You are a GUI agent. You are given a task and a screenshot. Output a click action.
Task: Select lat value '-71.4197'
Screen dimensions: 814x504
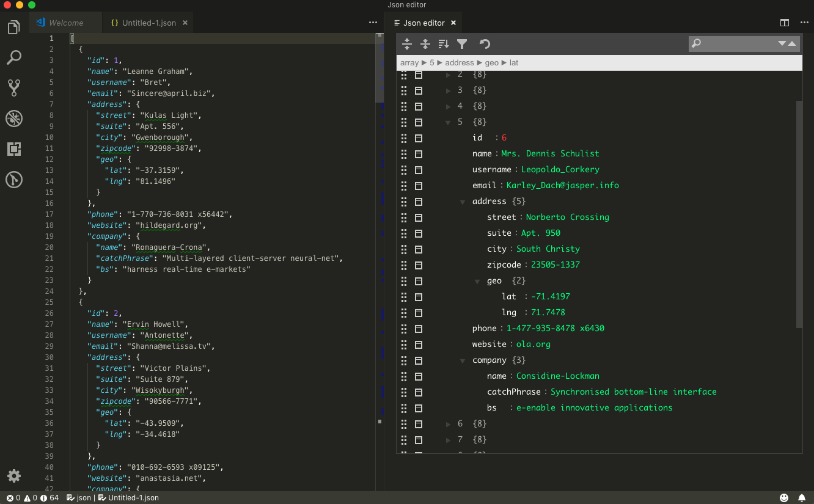click(550, 296)
